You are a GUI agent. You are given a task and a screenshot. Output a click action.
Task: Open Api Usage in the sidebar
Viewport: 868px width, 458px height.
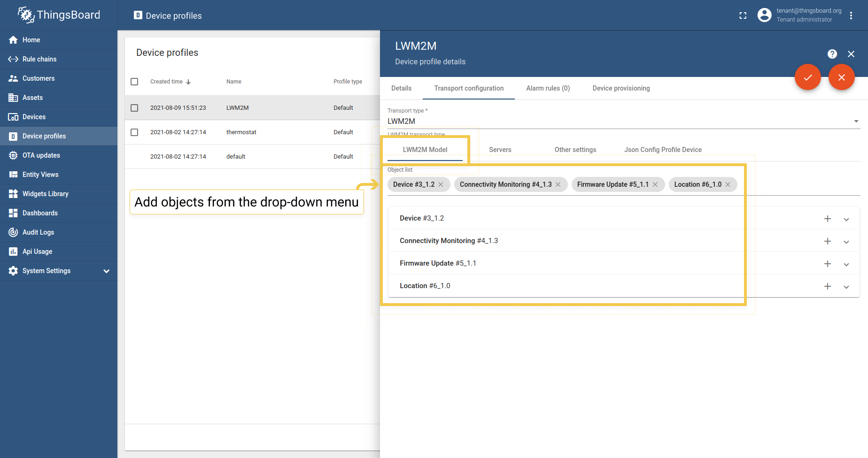coord(59,252)
